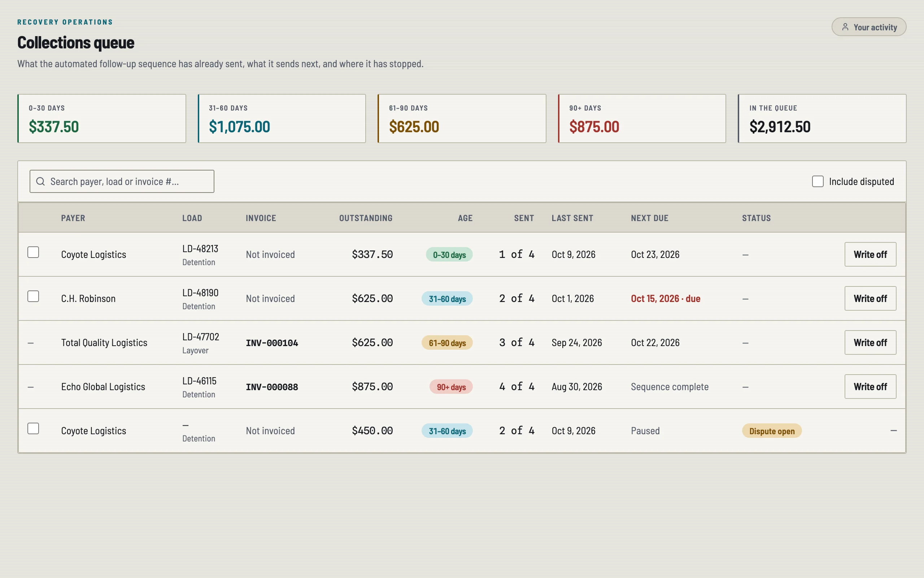Click load number LD-47702

click(201, 337)
